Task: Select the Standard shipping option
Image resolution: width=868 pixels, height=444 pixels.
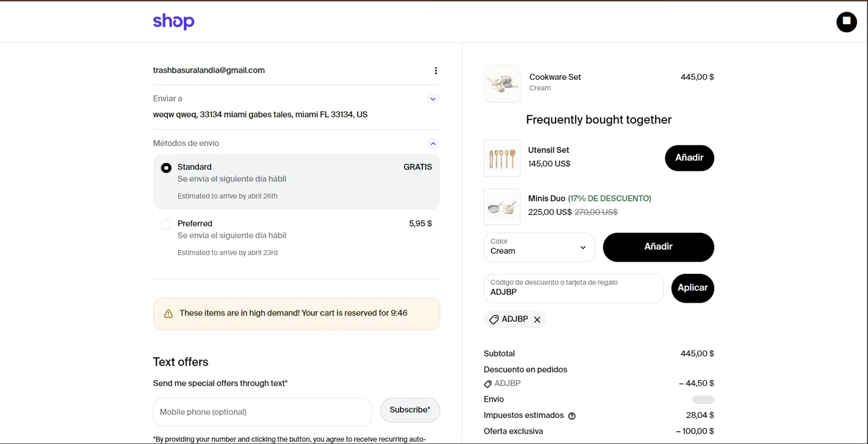Action: pyautogui.click(x=166, y=168)
